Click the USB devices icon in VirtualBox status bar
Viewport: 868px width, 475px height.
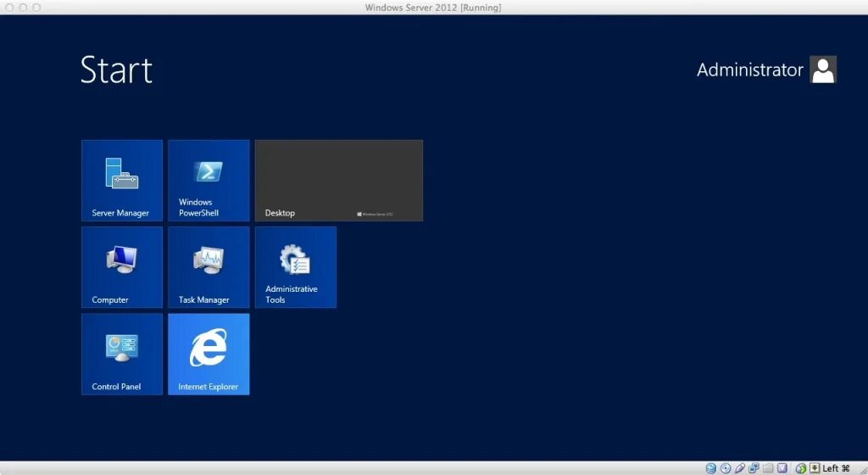point(740,468)
